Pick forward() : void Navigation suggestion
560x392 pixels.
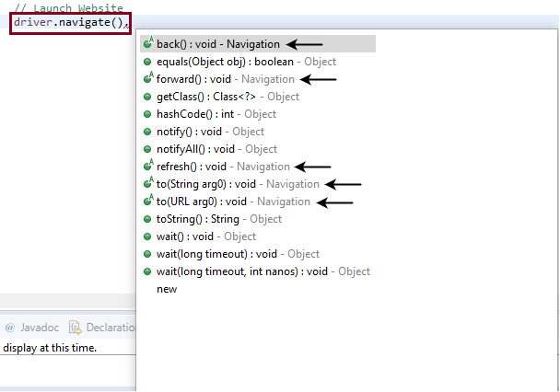pyautogui.click(x=226, y=79)
